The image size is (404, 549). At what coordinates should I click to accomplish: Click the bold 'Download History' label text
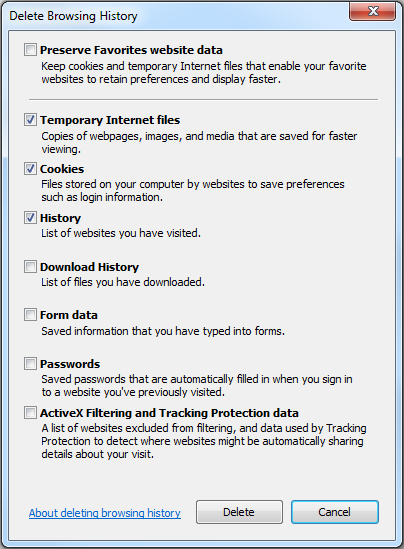pos(89,267)
